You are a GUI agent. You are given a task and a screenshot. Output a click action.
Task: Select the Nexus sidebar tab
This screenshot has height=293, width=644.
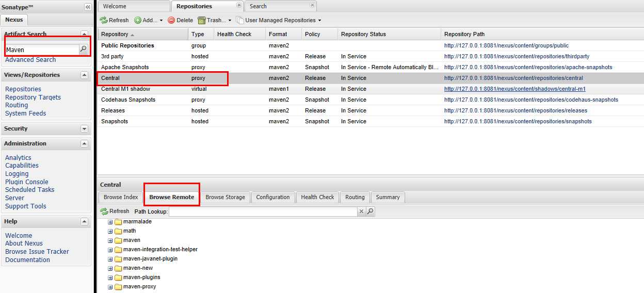(x=14, y=20)
